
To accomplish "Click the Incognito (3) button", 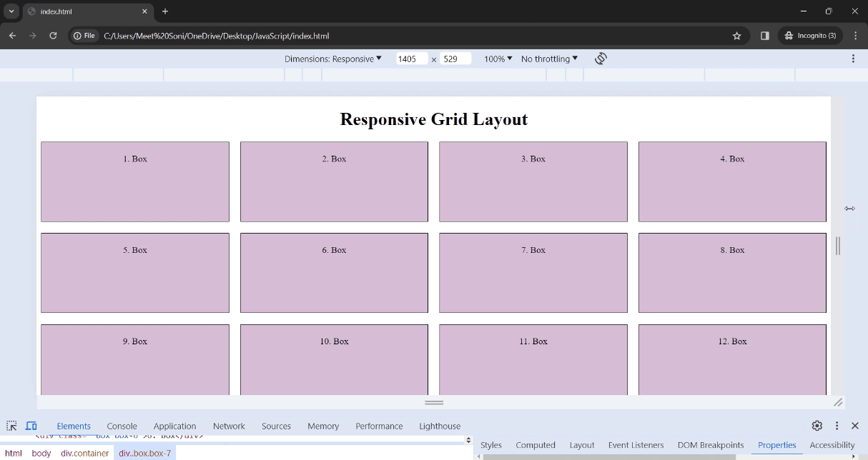I will pos(810,36).
